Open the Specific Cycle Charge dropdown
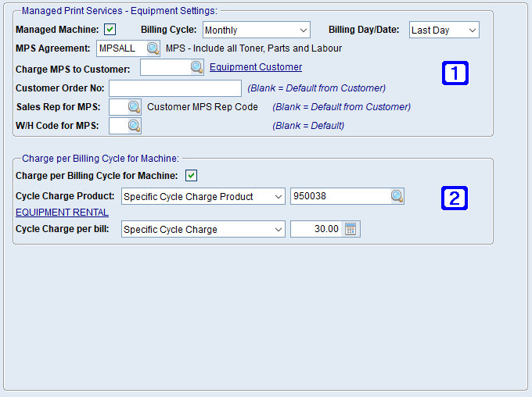 pos(203,229)
